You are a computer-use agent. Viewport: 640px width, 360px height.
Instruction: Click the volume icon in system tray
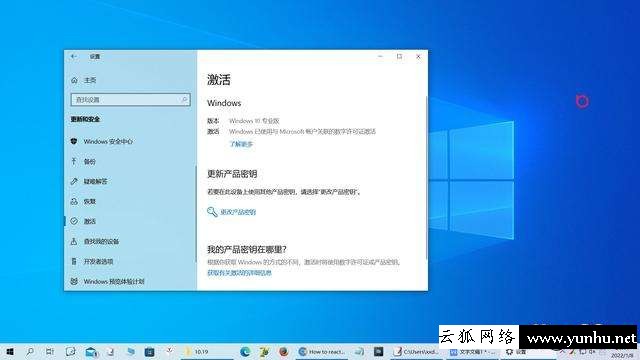click(x=593, y=351)
